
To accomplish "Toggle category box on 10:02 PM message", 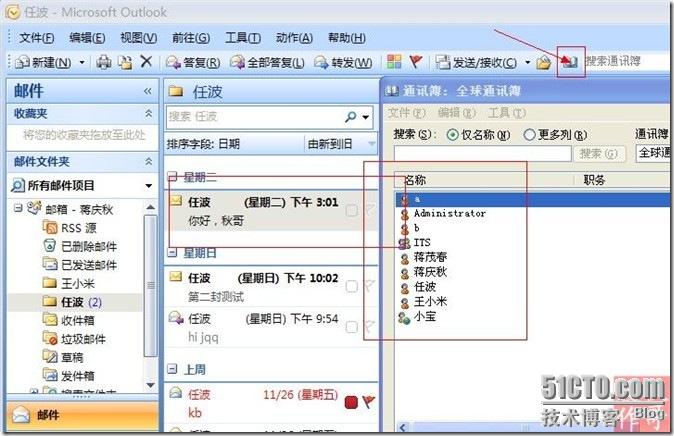I will coord(352,286).
